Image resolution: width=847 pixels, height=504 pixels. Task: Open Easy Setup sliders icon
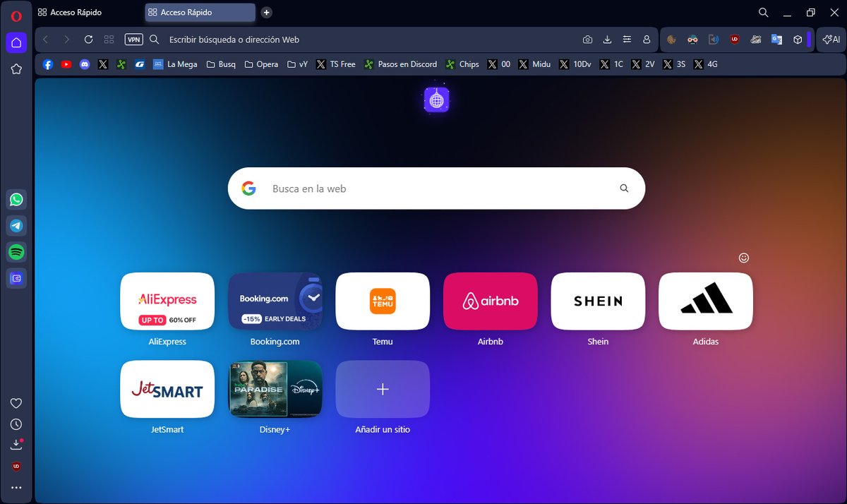pyautogui.click(x=627, y=40)
